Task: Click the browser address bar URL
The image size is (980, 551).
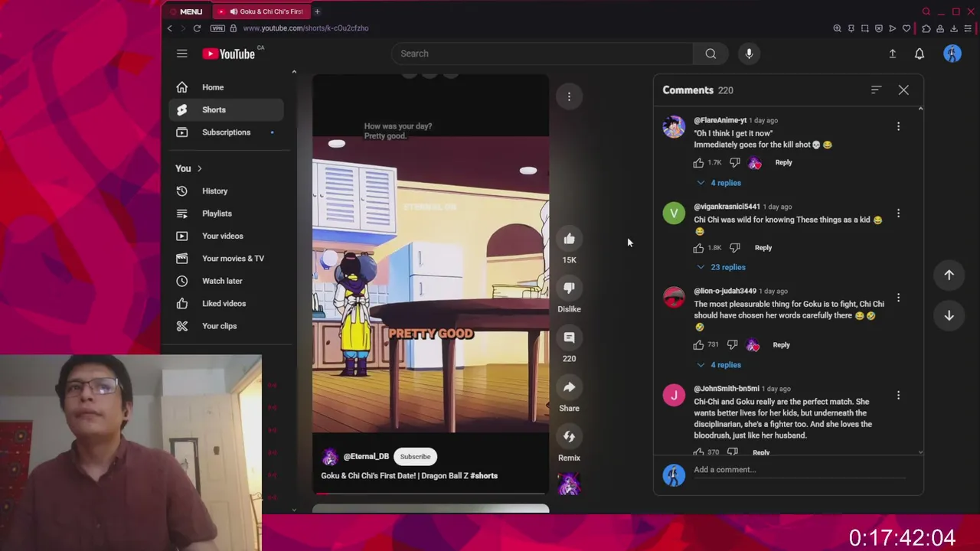Action: tap(305, 28)
